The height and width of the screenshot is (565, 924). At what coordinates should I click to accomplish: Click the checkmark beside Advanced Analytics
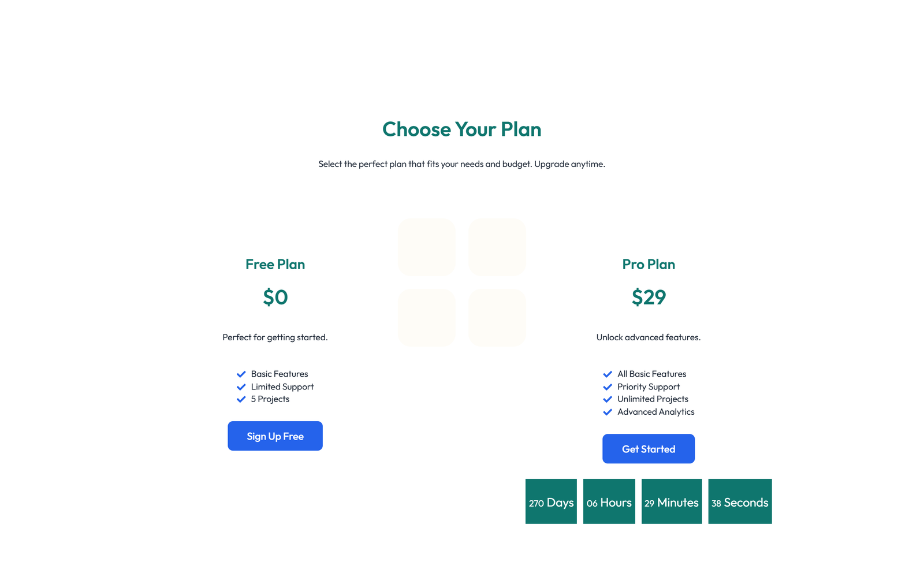pos(608,412)
